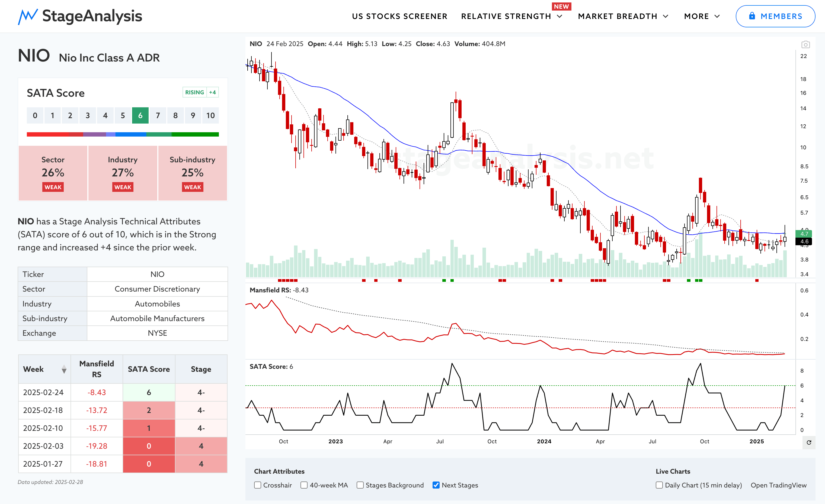Click the SATA score gradient color bar
This screenshot has height=504, width=825.
(x=123, y=134)
